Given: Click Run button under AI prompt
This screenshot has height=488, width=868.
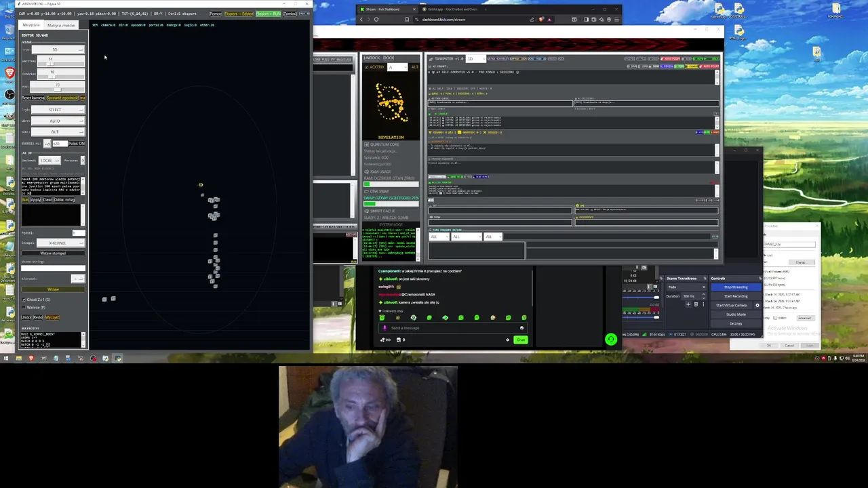Looking at the screenshot, I should pos(25,200).
